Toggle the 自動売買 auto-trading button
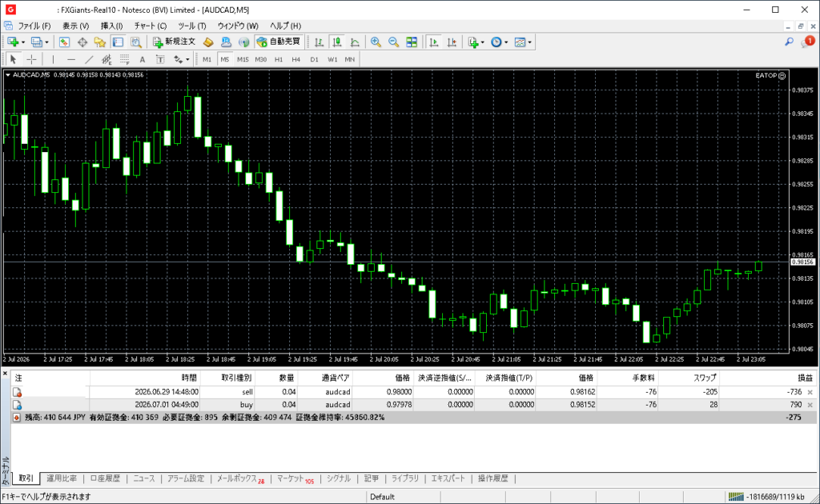 [x=279, y=42]
